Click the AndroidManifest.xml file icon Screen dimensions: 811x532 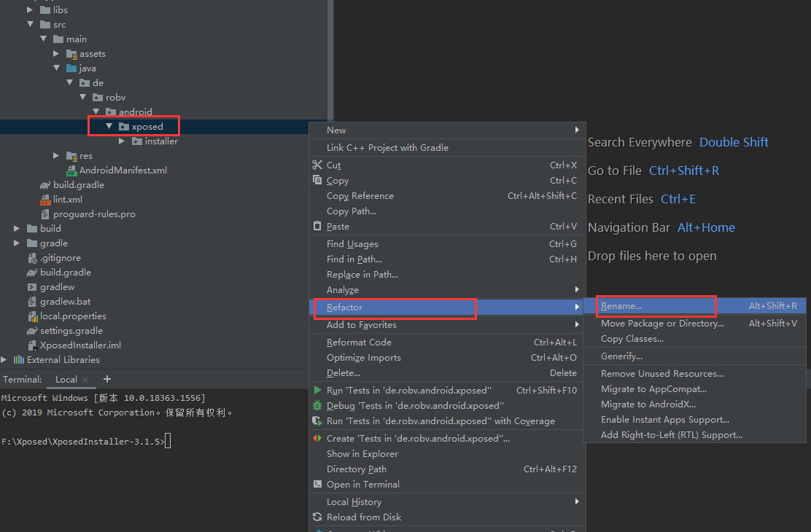(71, 171)
